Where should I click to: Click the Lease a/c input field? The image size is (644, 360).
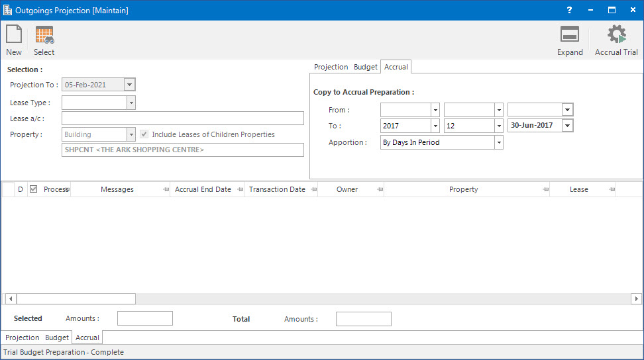point(183,118)
